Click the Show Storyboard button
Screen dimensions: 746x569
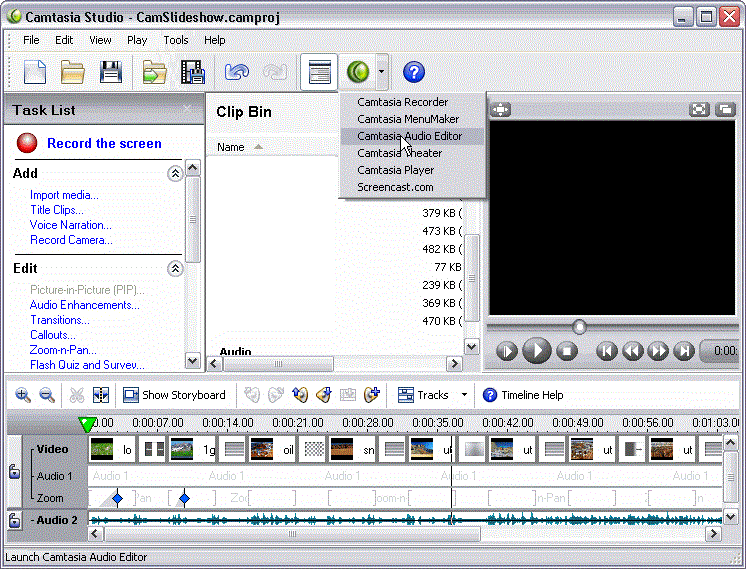[174, 395]
